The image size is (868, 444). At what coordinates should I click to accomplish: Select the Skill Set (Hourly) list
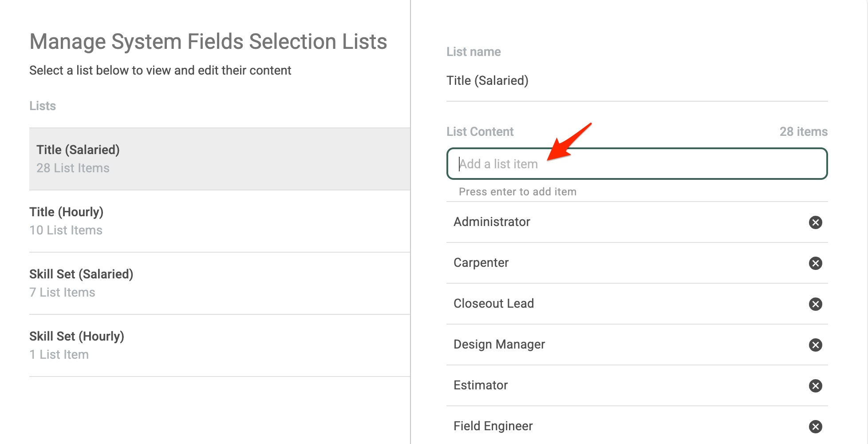pyautogui.click(x=219, y=345)
